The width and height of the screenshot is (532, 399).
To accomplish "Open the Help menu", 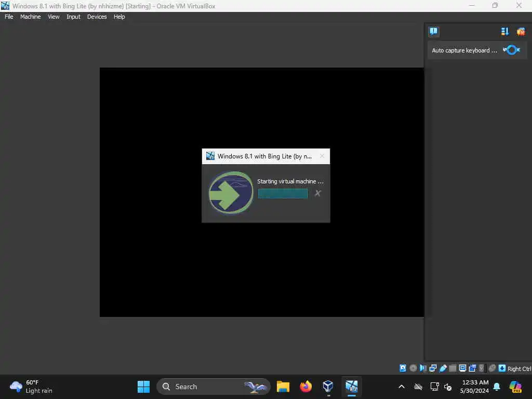I will pyautogui.click(x=119, y=17).
